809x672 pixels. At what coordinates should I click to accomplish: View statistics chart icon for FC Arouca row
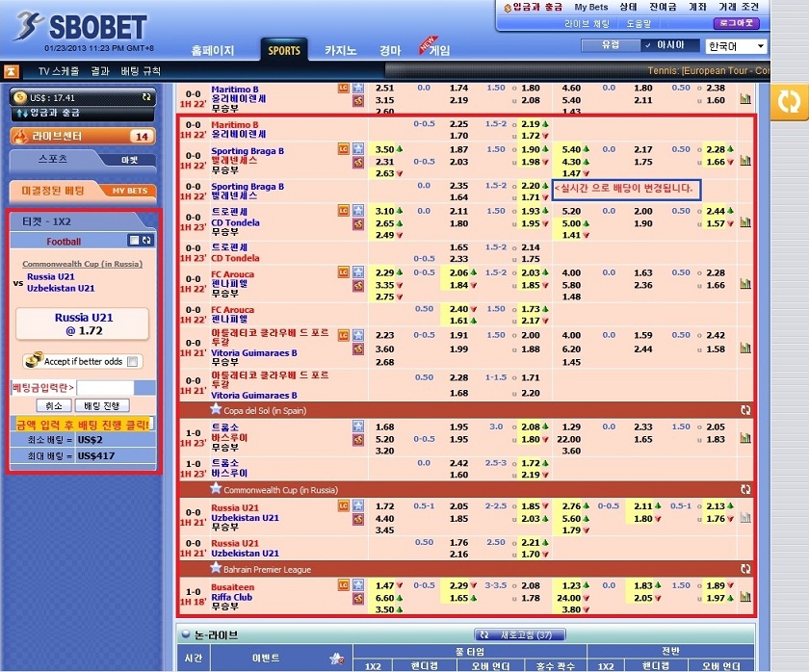coord(745,284)
